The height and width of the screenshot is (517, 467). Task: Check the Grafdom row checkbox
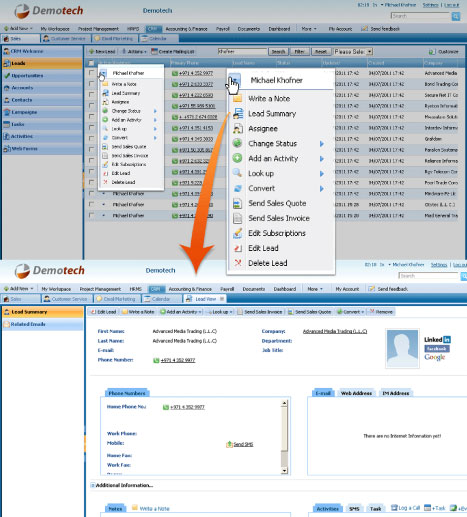coord(91,138)
